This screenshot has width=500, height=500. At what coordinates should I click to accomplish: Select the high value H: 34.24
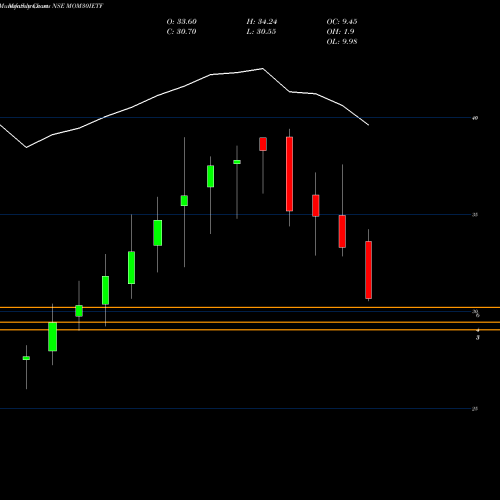pos(262,22)
